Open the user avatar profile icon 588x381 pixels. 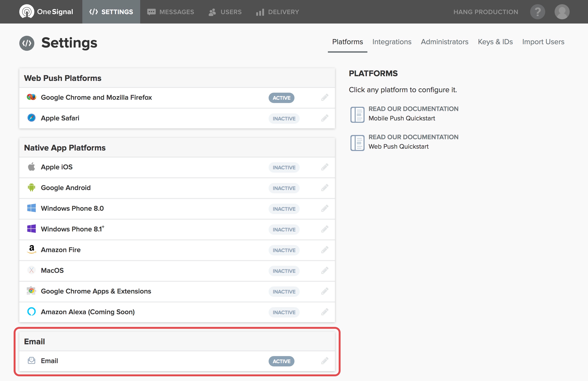tap(562, 12)
